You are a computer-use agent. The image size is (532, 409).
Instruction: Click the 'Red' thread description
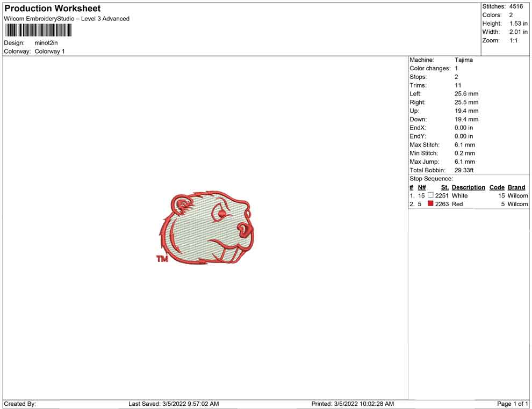(x=457, y=204)
